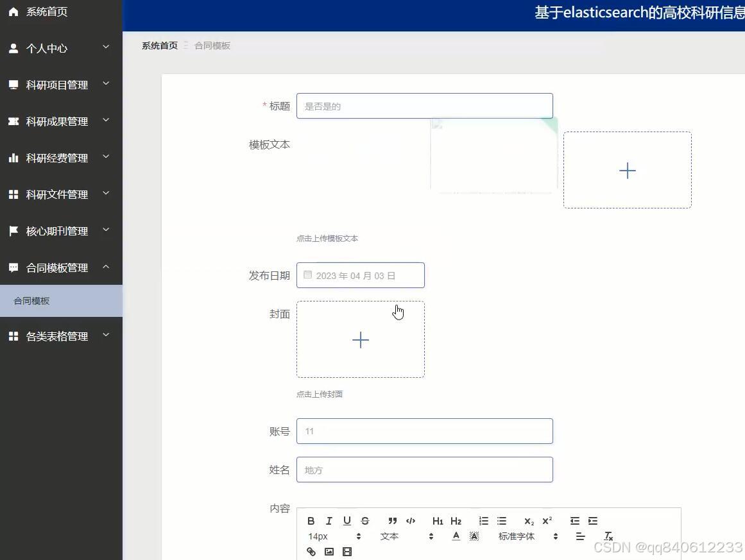Image resolution: width=745 pixels, height=560 pixels.
Task: Expand the 个人中心 menu
Action: pos(62,48)
